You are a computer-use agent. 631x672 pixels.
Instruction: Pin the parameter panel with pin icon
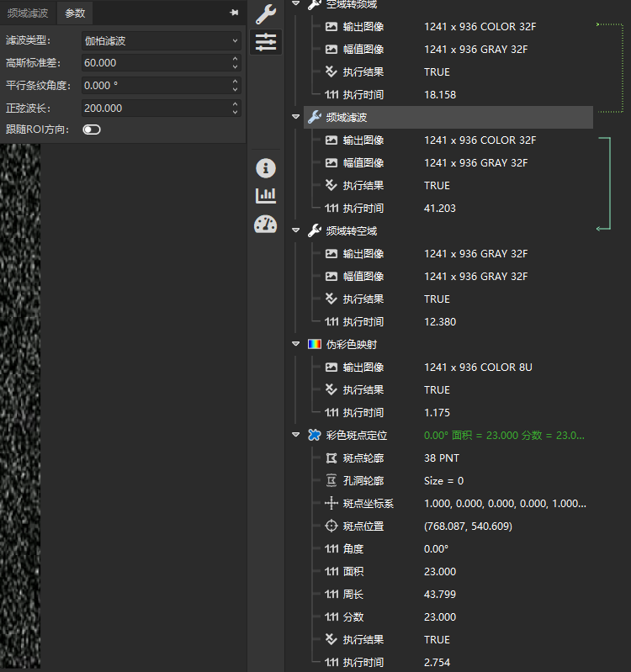(x=233, y=13)
